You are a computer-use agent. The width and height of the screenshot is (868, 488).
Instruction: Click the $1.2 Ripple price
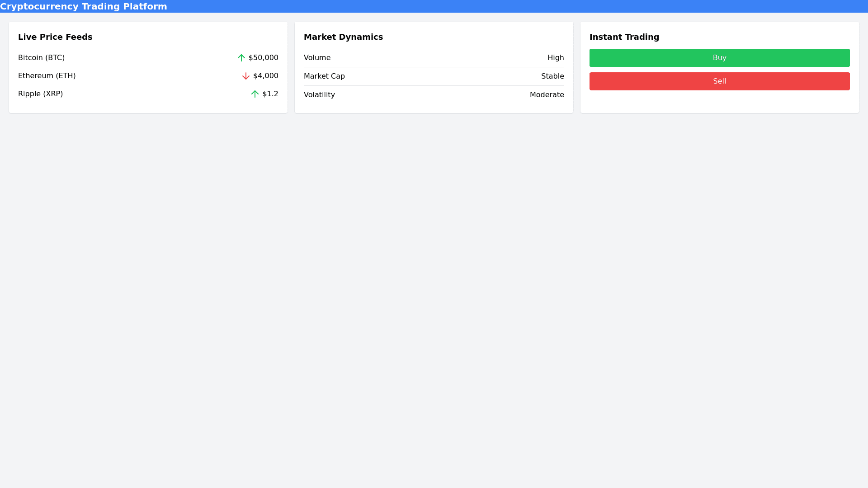coord(270,94)
